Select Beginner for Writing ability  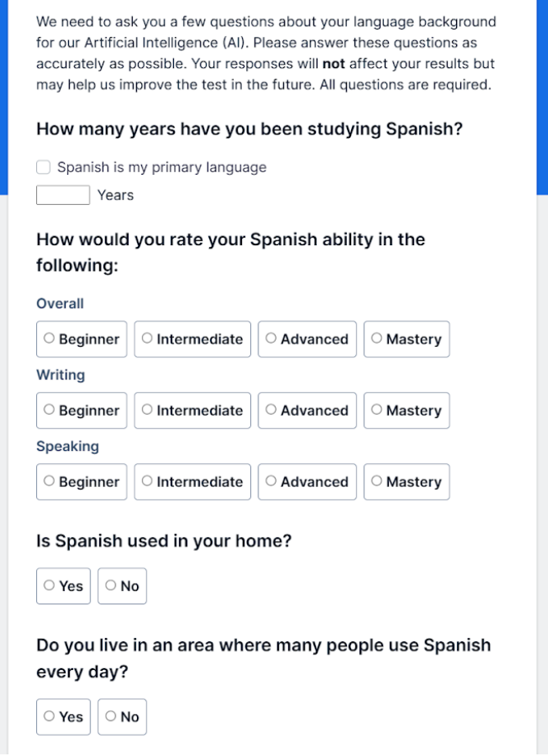coord(81,410)
